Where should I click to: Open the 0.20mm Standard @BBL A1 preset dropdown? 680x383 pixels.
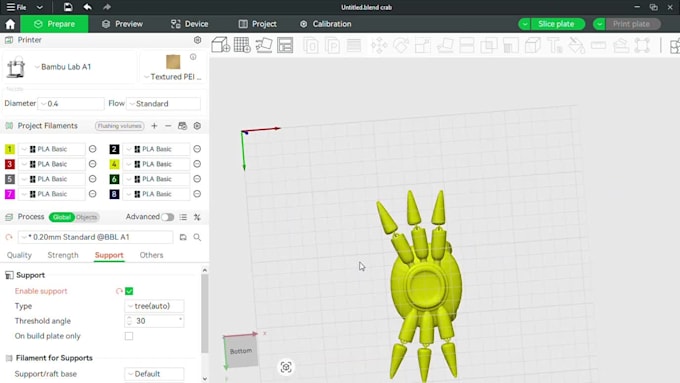point(95,237)
